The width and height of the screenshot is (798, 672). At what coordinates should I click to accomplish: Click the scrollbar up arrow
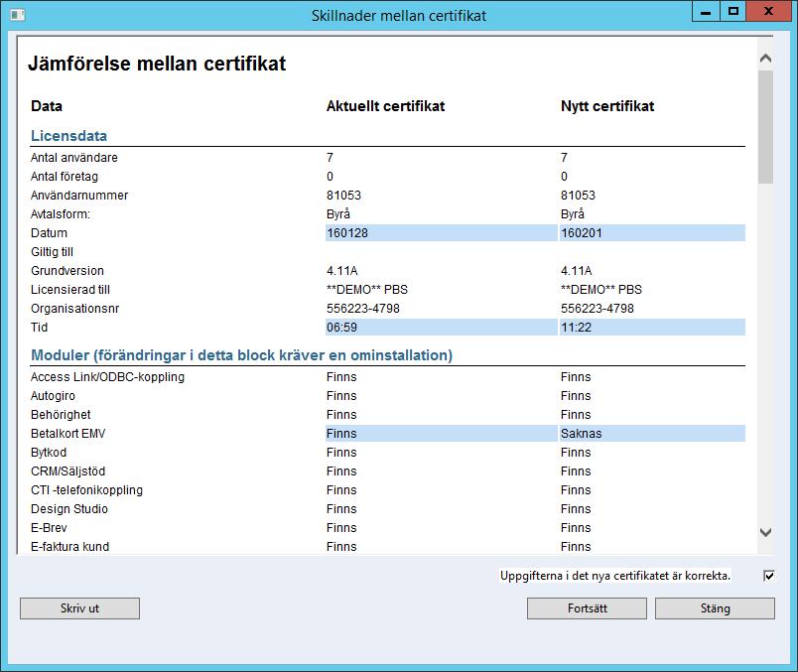pyautogui.click(x=765, y=58)
